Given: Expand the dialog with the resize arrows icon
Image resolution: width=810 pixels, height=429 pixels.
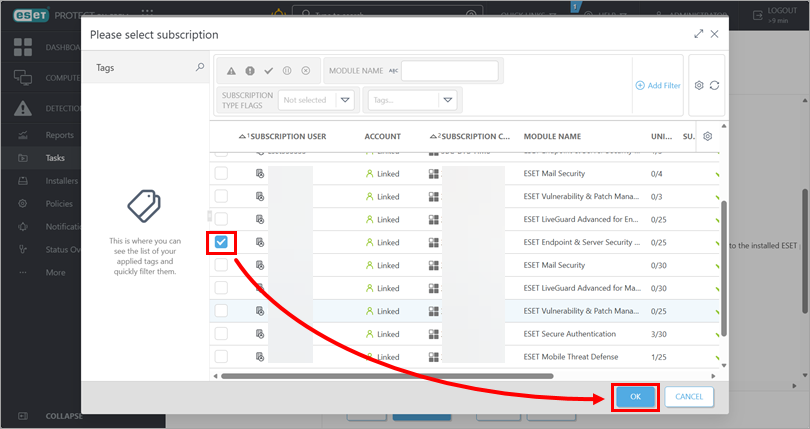Looking at the screenshot, I should [698, 34].
